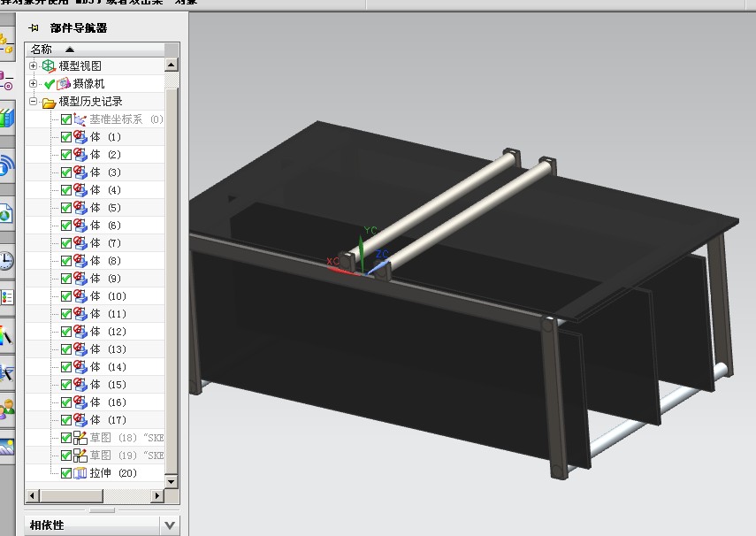
Task: Expand the 相依性 panel chevron
Action: point(170,525)
